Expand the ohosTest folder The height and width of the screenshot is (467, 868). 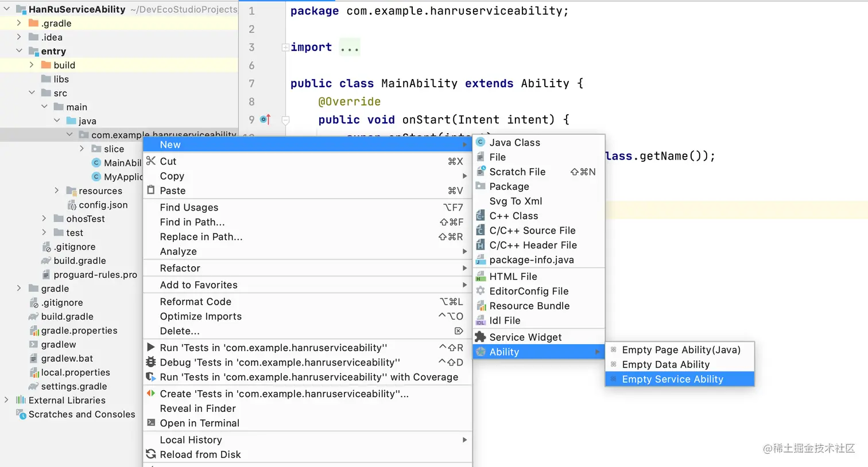coord(44,218)
